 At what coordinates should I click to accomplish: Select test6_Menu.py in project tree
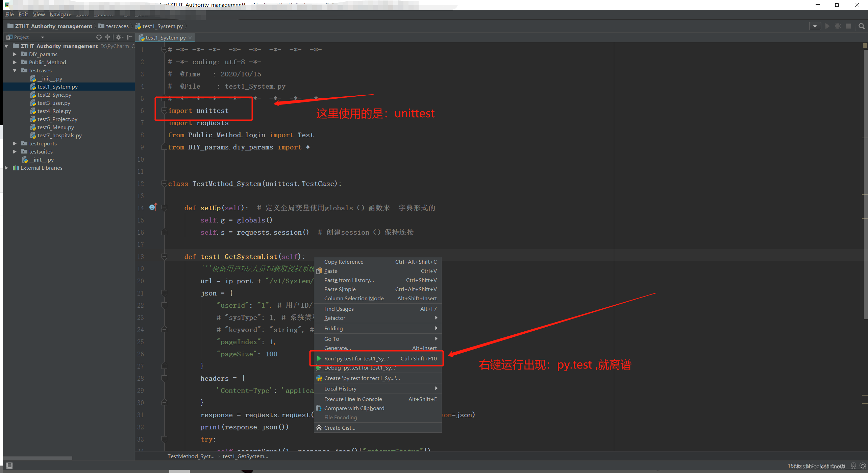tap(55, 127)
